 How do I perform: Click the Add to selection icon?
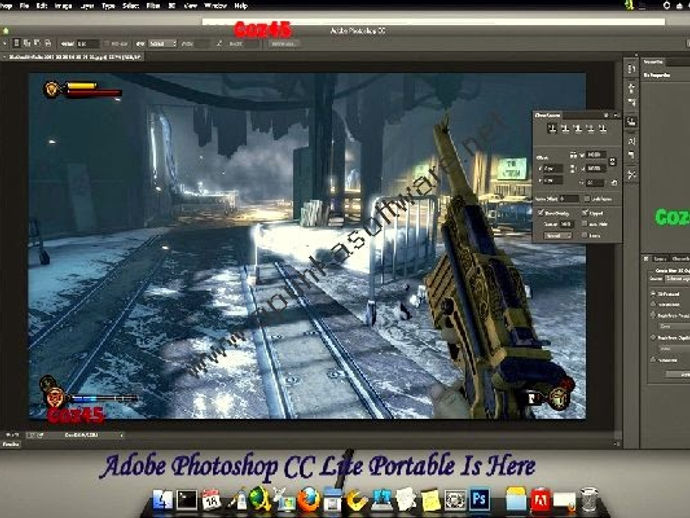coord(26,43)
